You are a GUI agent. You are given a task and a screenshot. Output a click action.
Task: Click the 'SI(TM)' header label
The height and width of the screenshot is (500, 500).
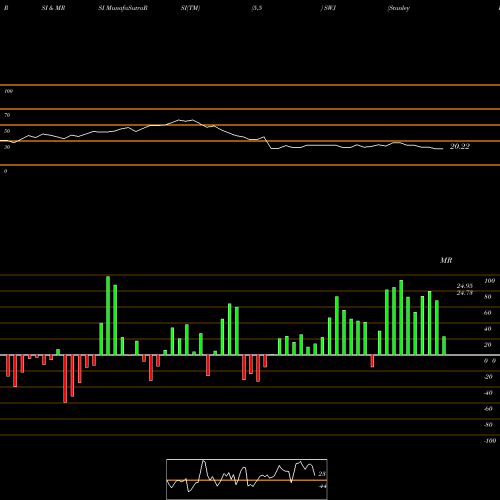click(x=190, y=8)
